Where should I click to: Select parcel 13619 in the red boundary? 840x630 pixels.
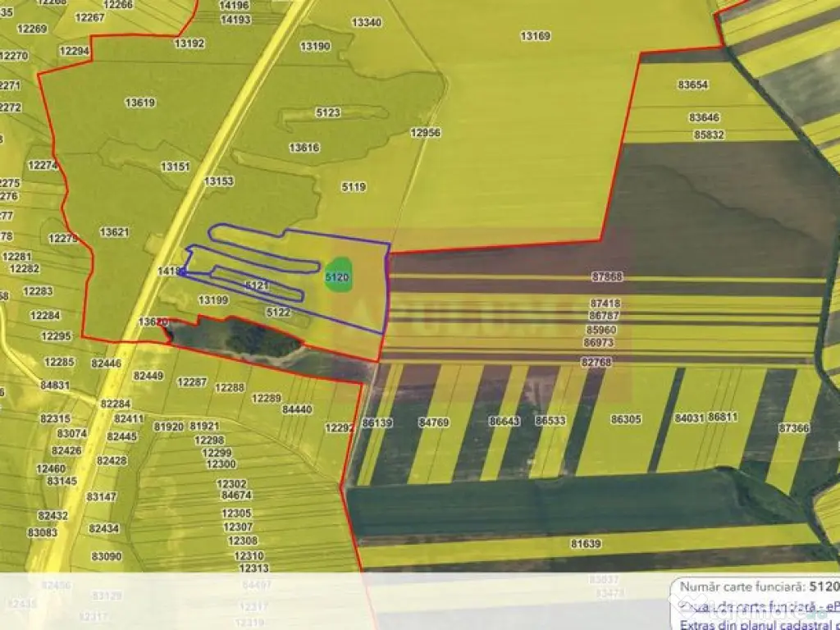(x=140, y=103)
